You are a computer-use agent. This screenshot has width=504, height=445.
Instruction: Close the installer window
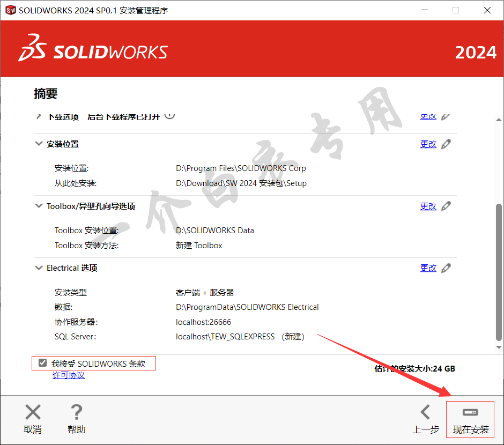point(487,10)
